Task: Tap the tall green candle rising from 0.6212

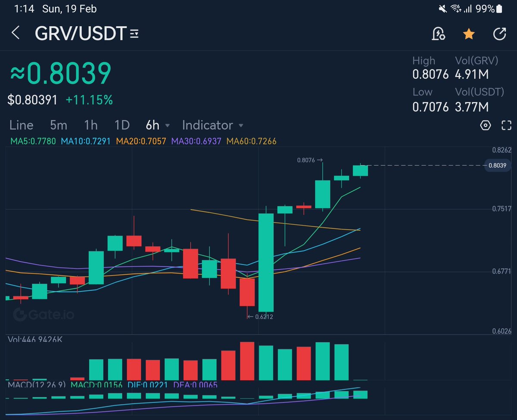Action: [x=266, y=262]
